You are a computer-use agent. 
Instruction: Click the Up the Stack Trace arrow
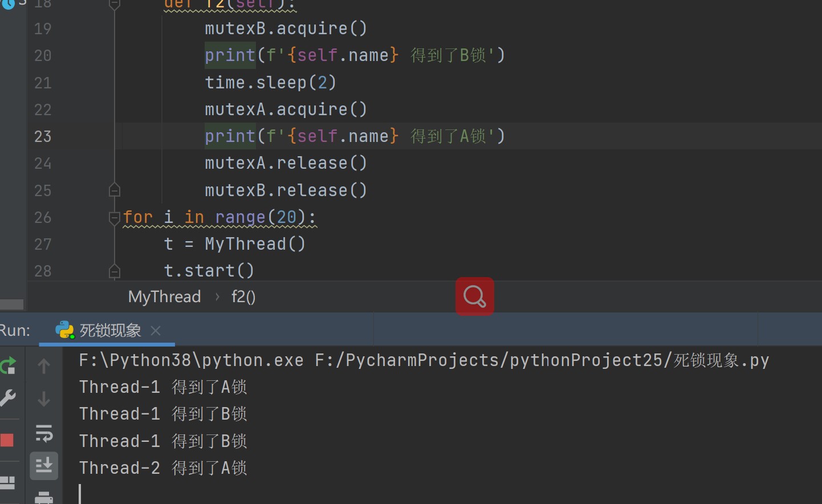click(x=44, y=366)
